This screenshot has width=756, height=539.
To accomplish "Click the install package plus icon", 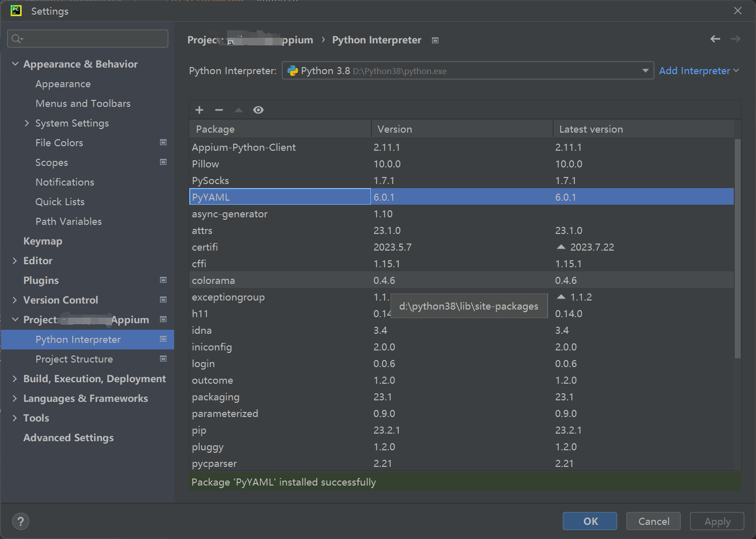I will [x=199, y=110].
